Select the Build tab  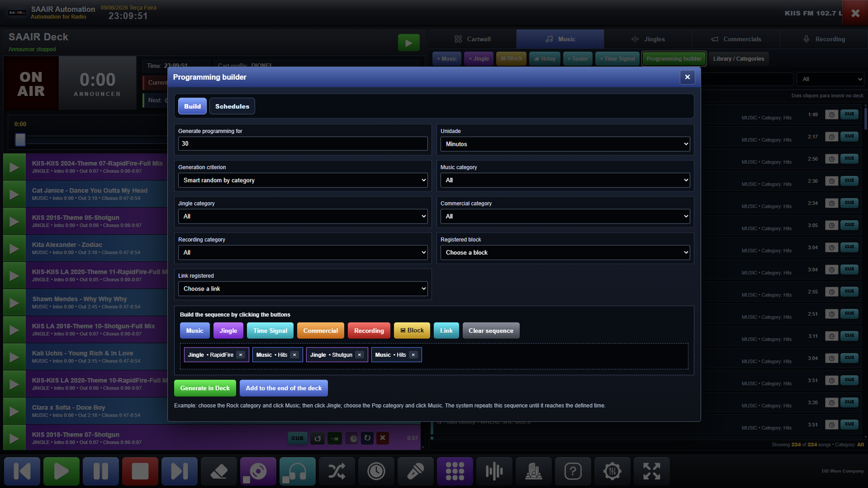[x=193, y=106]
